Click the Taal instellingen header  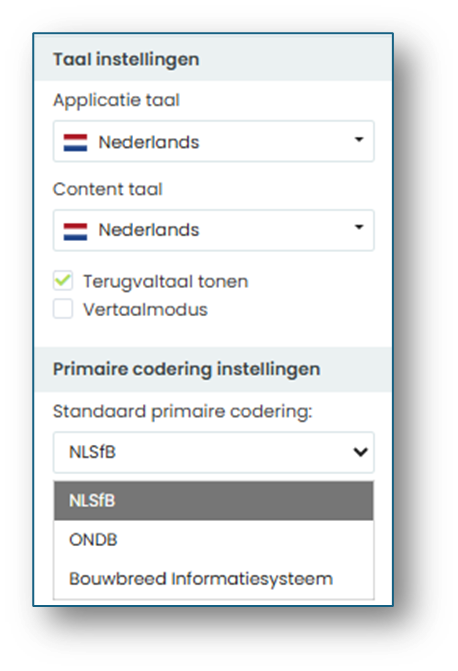(x=126, y=59)
